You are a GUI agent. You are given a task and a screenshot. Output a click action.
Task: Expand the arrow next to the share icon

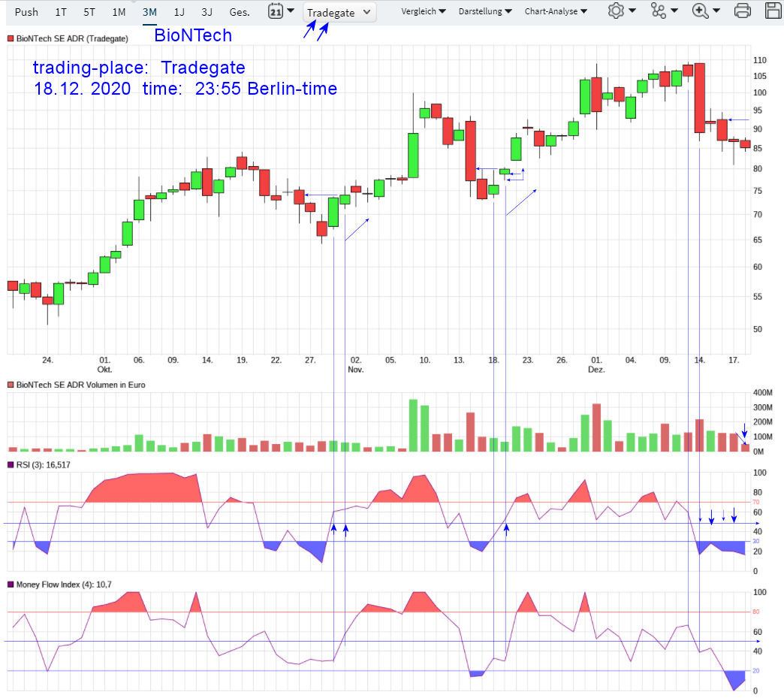[674, 10]
